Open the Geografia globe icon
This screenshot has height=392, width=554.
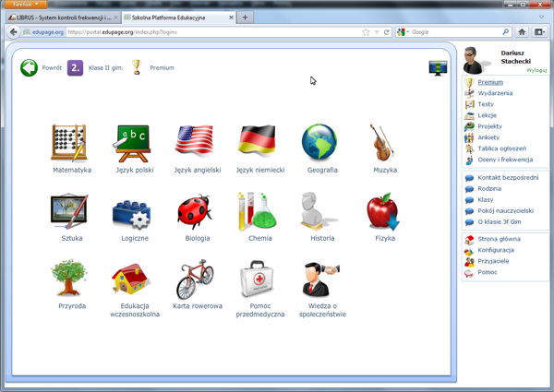pyautogui.click(x=319, y=142)
